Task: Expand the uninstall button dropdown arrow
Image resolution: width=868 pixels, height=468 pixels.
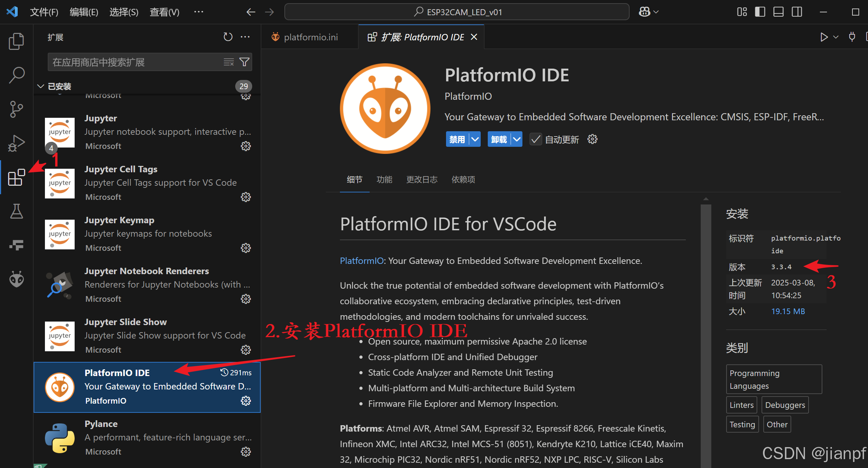Action: [x=517, y=139]
